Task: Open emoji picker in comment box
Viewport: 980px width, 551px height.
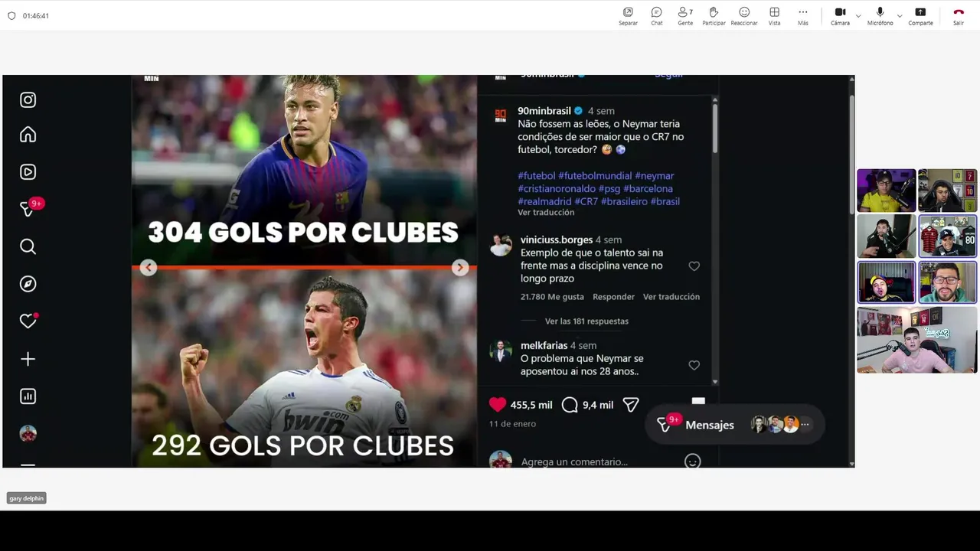Action: pos(692,461)
